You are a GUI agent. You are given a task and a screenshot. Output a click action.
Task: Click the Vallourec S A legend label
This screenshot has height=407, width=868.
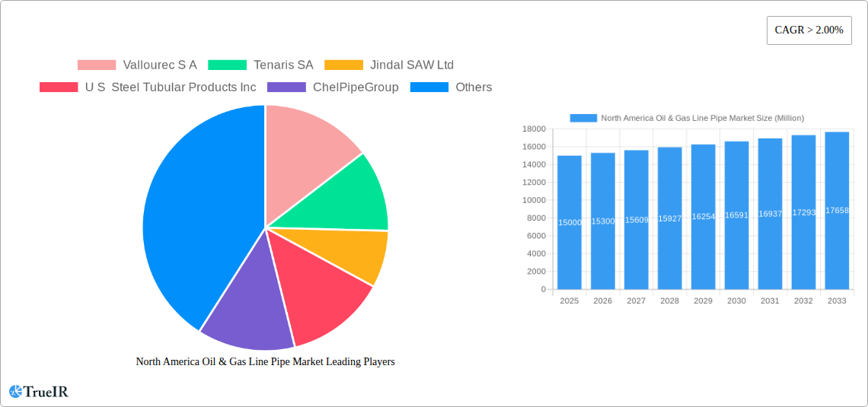pyautogui.click(x=160, y=65)
